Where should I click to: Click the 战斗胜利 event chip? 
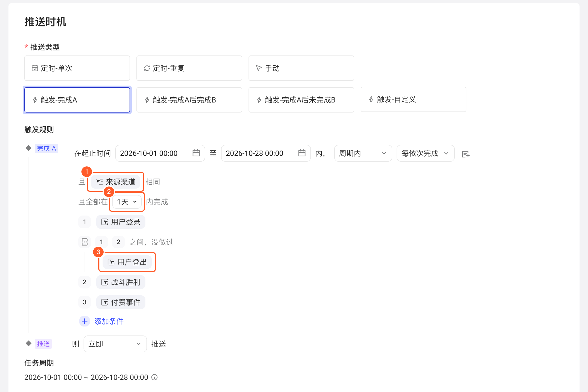(x=121, y=282)
